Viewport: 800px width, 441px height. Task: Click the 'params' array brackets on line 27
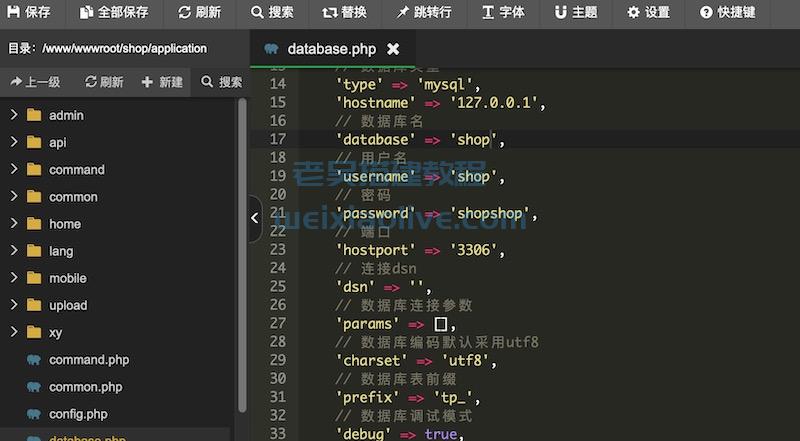point(440,324)
